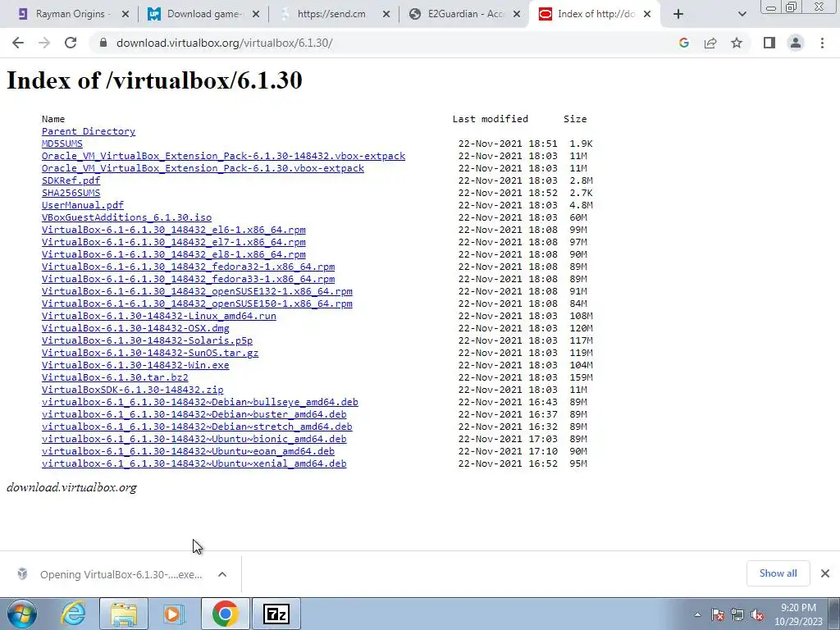Open the MD5SUMS file link
840x630 pixels.
pyautogui.click(x=62, y=144)
